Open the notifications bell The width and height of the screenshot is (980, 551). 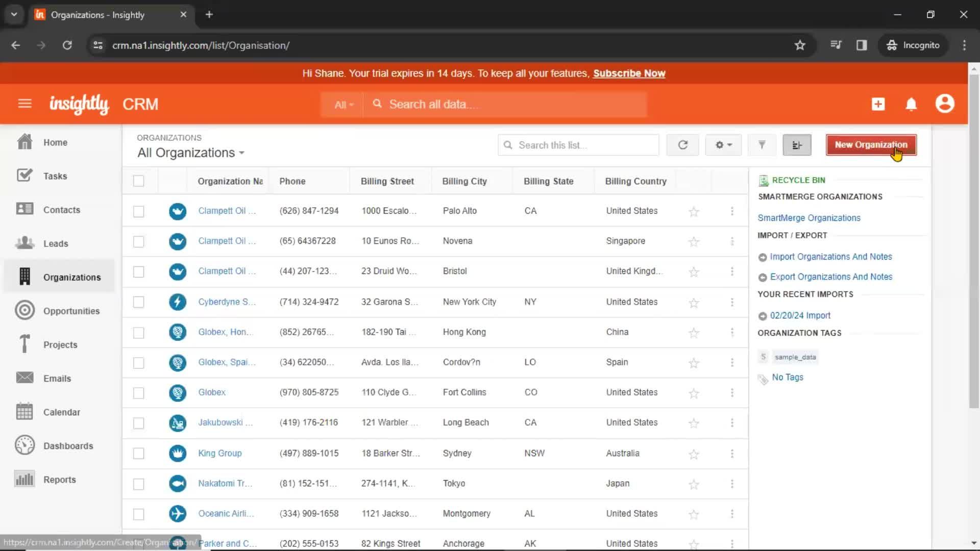[x=911, y=104]
